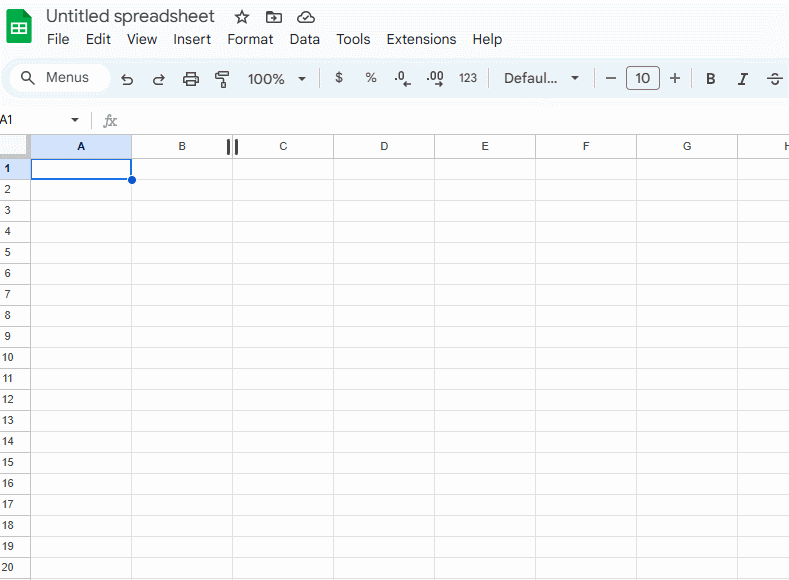Open the Default font dropdown

[x=541, y=78]
